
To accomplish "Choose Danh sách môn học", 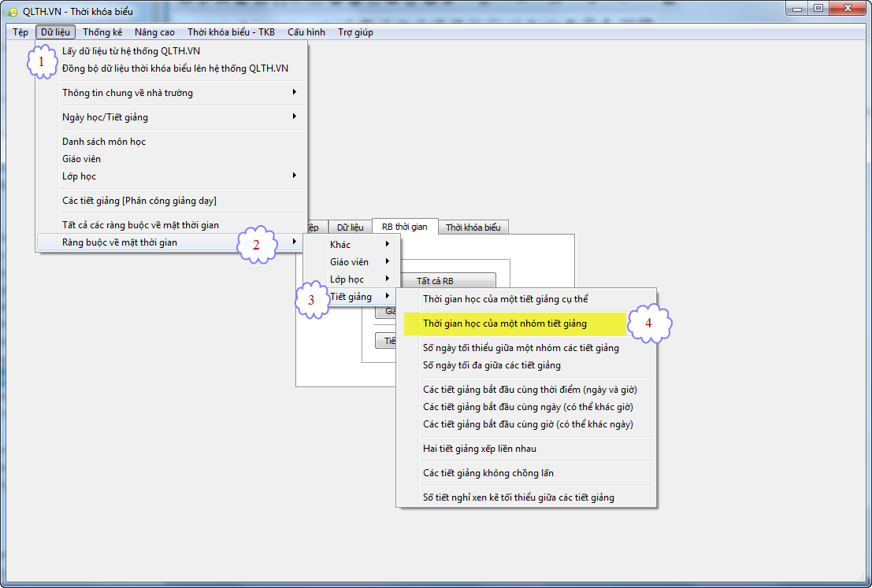I will [104, 142].
